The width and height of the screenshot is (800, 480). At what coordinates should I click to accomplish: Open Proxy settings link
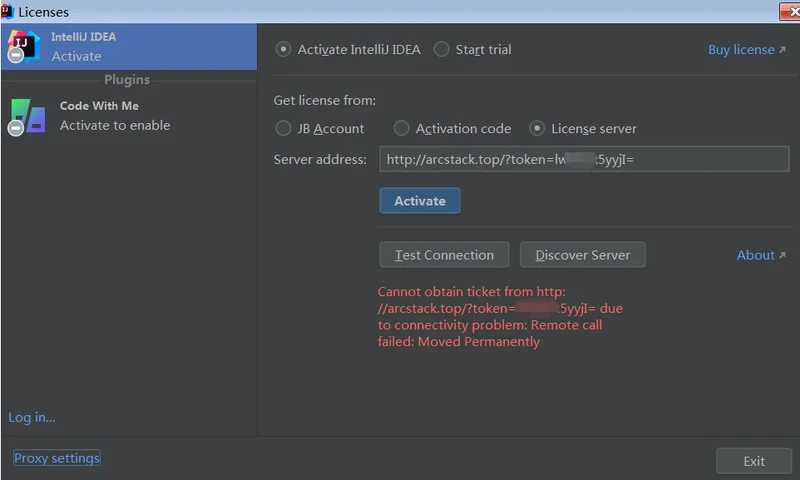[x=57, y=458]
